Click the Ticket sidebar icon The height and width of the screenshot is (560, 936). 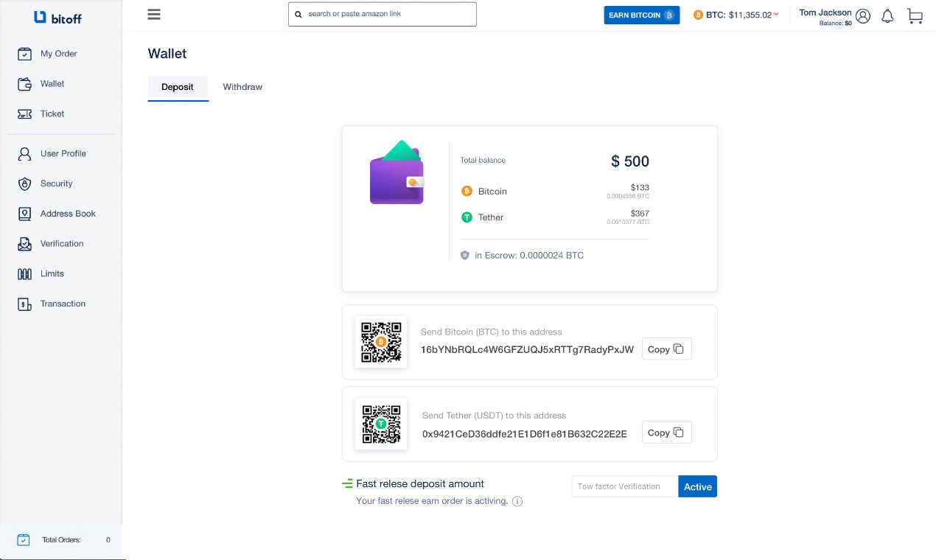pyautogui.click(x=24, y=114)
